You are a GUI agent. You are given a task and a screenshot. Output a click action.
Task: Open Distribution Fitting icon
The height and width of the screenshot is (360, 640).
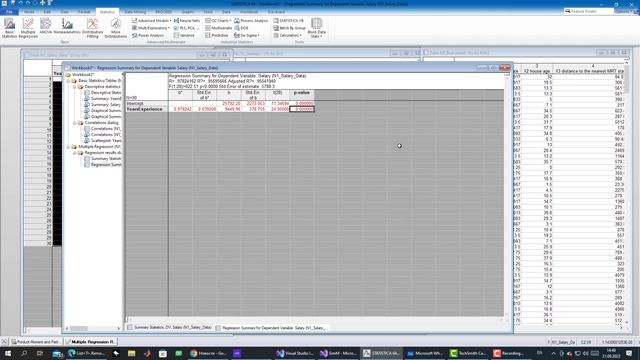(x=93, y=28)
